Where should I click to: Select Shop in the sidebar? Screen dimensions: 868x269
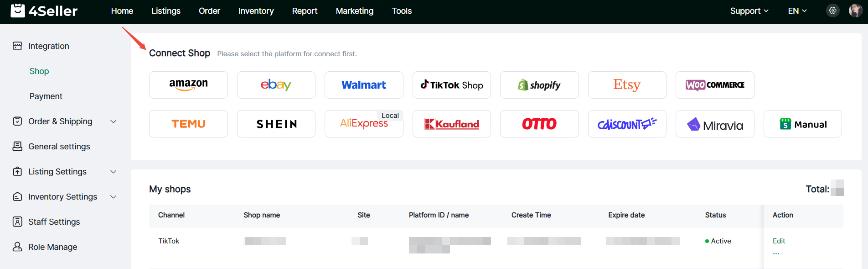click(39, 71)
